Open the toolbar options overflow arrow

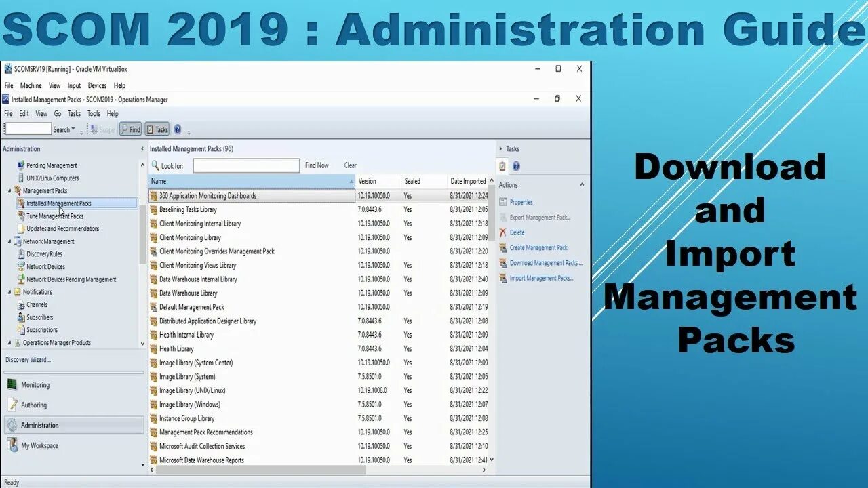189,131
